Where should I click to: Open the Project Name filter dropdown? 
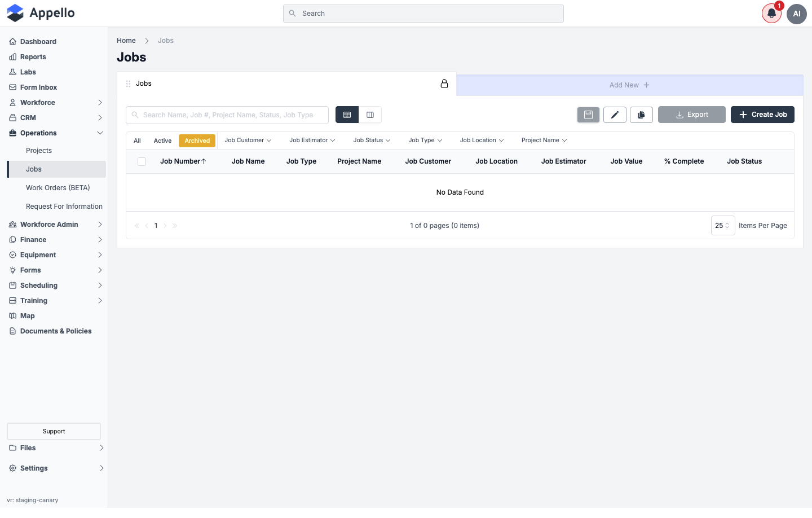[x=544, y=141]
